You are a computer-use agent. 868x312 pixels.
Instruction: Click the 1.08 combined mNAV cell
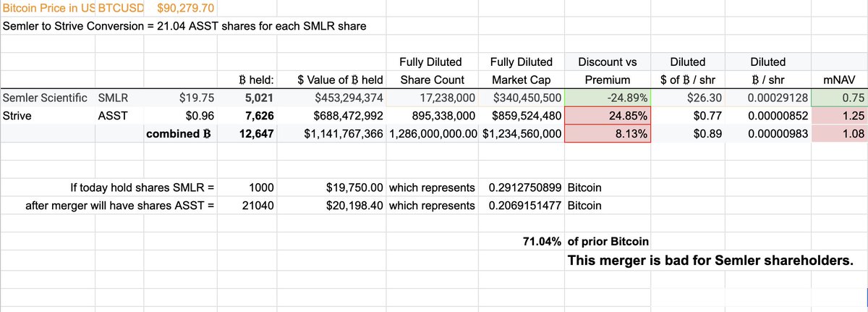tap(839, 133)
